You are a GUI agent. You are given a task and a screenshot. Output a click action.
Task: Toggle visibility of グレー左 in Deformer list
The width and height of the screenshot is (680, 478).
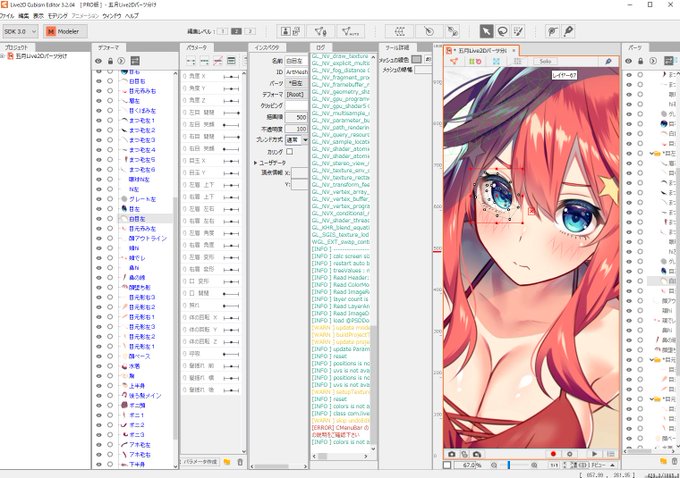tap(99, 199)
